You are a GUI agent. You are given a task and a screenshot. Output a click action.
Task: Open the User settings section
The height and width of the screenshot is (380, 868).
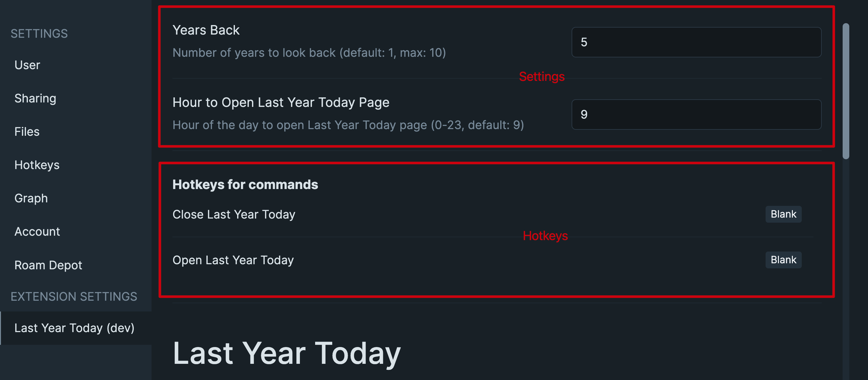pyautogui.click(x=27, y=65)
